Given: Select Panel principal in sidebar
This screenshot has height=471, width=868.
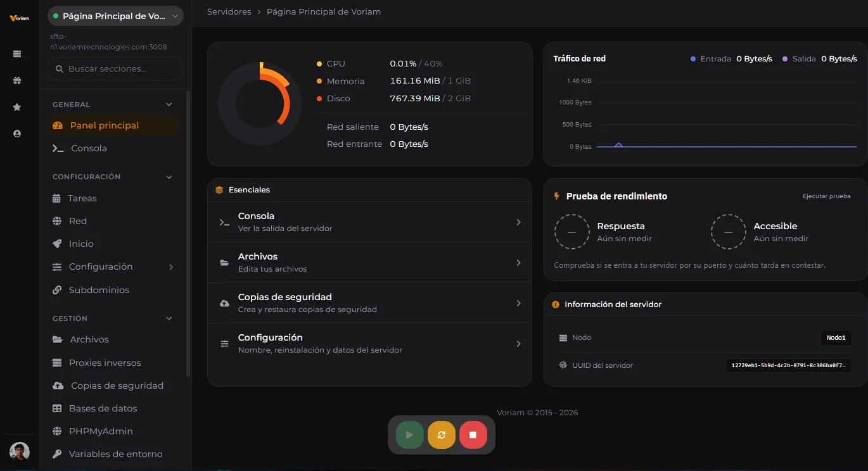Looking at the screenshot, I should coord(114,125).
